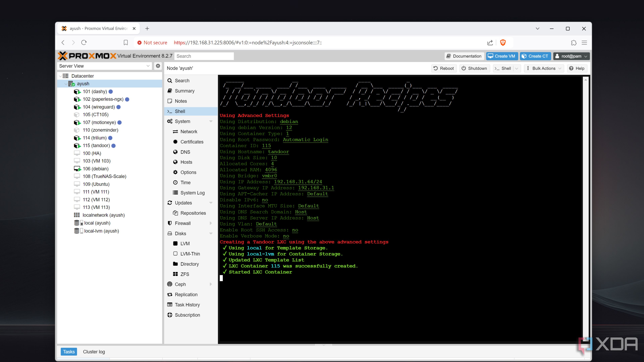This screenshot has width=644, height=362.
Task: Open a new browser tab with plus
Action: (x=147, y=28)
